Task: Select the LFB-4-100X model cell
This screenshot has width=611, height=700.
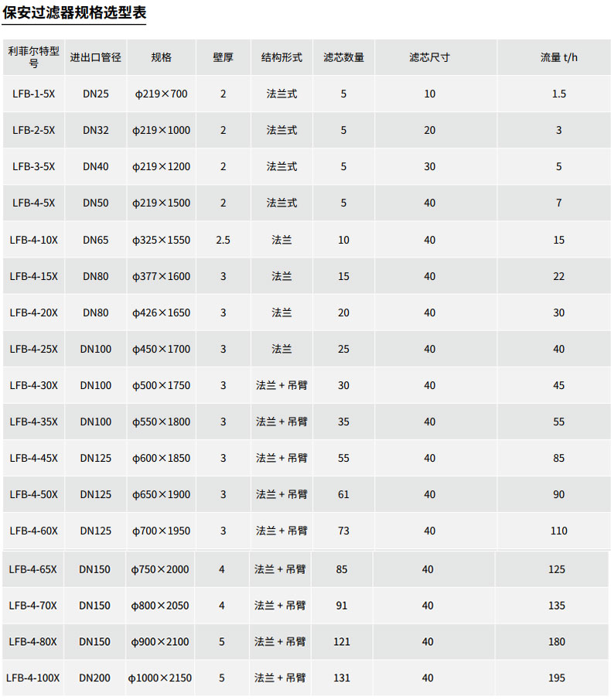Action: click(x=32, y=678)
